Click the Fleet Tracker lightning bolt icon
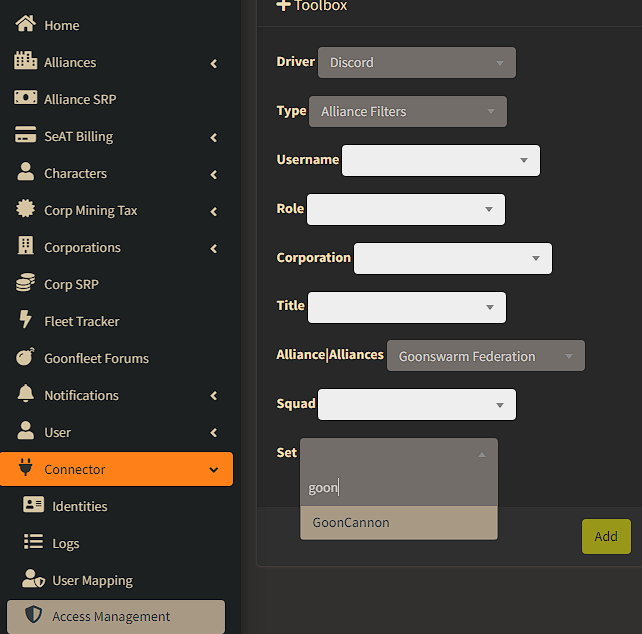The width and height of the screenshot is (642, 634). pos(26,321)
